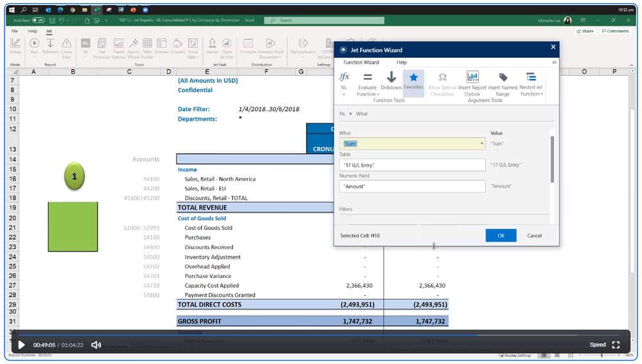
Task: Click the Chrome icon in taskbar
Action: click(73, 10)
